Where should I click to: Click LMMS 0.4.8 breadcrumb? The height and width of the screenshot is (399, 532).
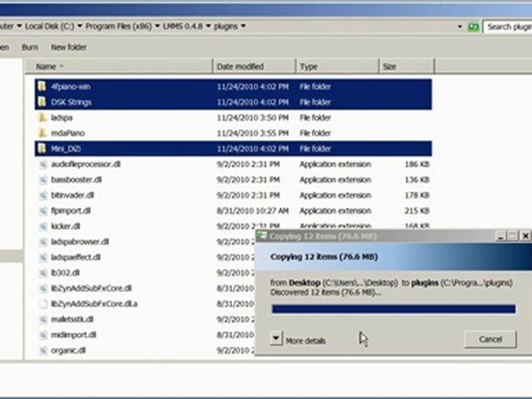(x=182, y=26)
